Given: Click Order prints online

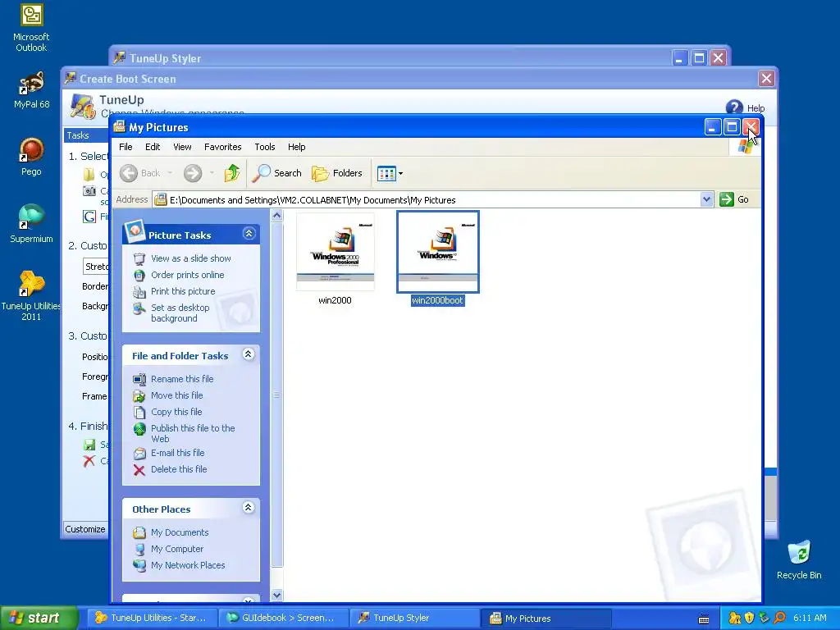Looking at the screenshot, I should tap(188, 275).
